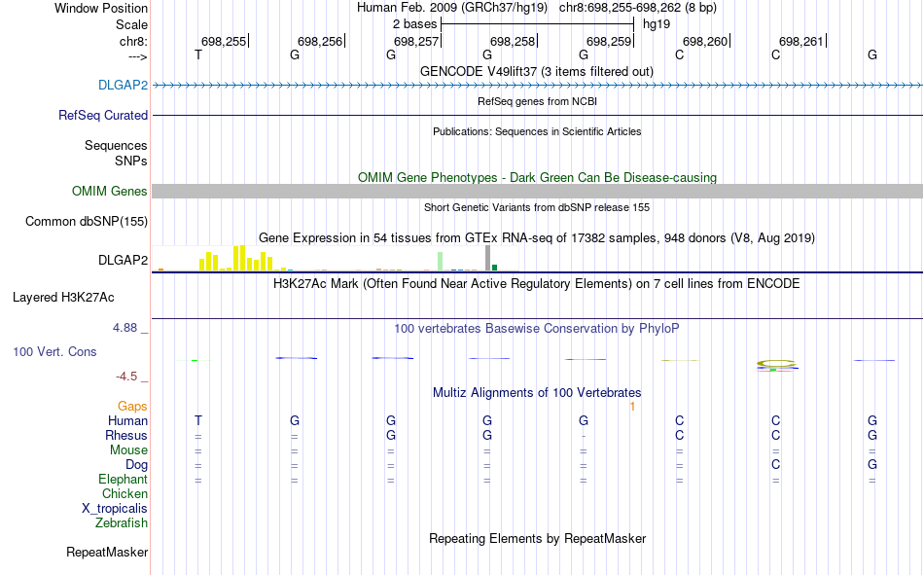Viewport: 924px width, 575px height.
Task: Click the Multiz Alignments of 100 Vertebrates title
Action: click(x=537, y=393)
